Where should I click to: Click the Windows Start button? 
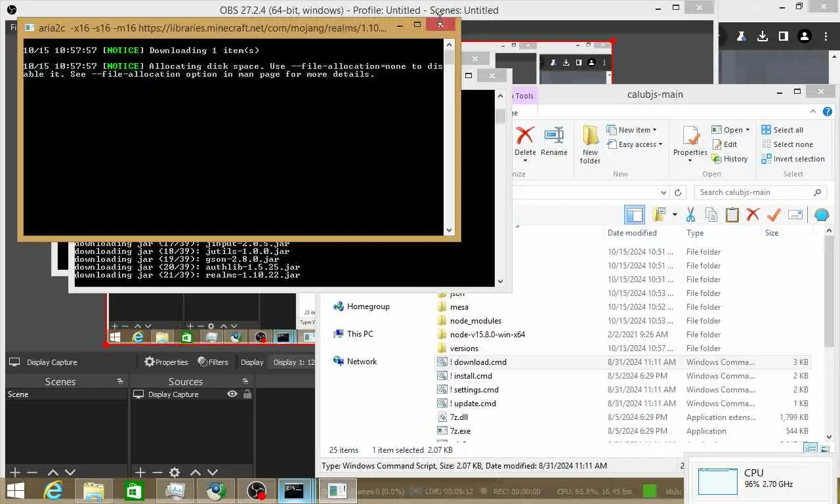(16, 490)
